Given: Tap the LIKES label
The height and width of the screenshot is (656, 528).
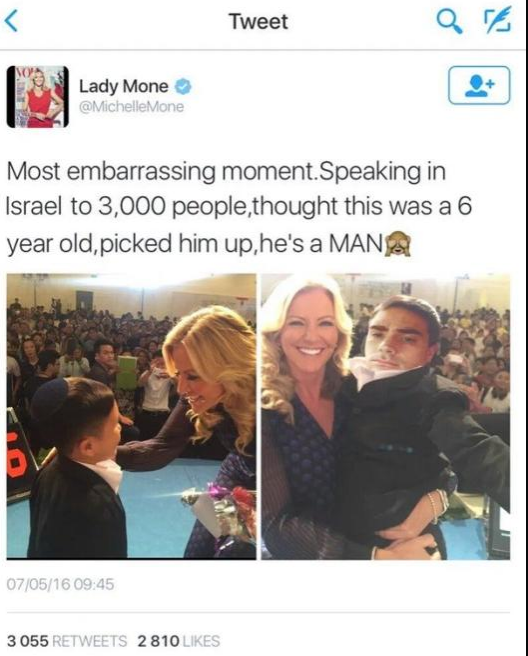Looking at the screenshot, I should pyautogui.click(x=200, y=641).
